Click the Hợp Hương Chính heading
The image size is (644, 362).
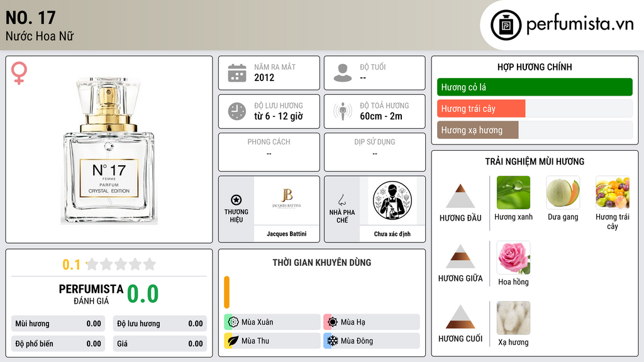coord(535,67)
